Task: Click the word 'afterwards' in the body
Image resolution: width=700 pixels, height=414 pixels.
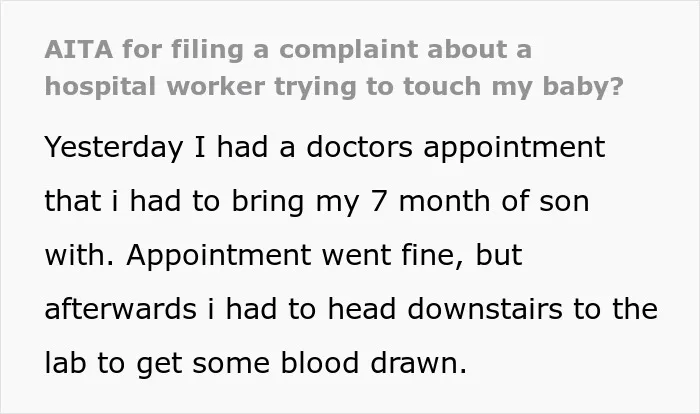Action: (x=121, y=308)
